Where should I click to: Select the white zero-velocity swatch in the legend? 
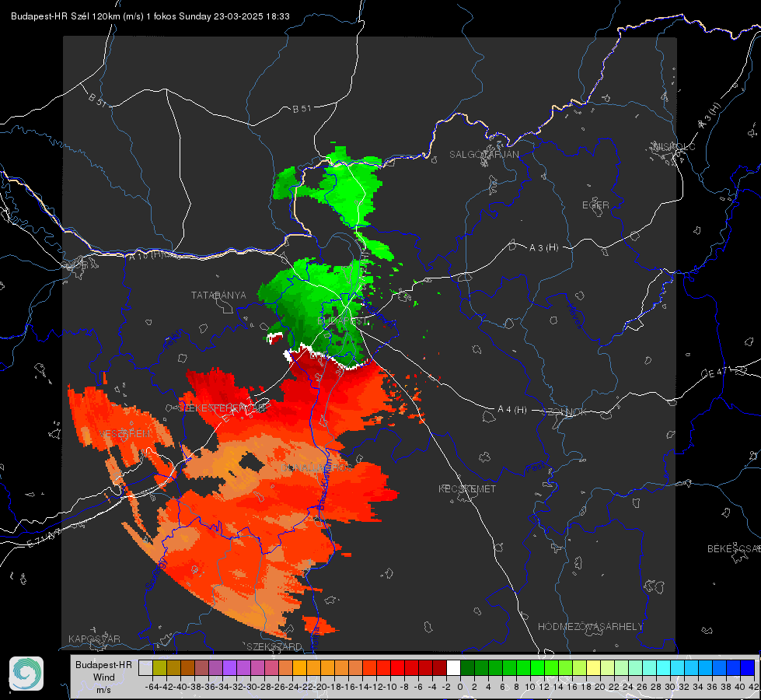point(453,667)
